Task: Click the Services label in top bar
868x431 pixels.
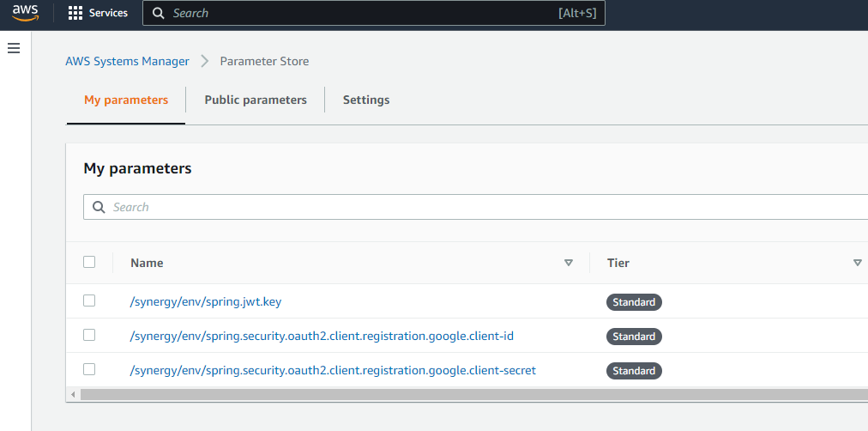Action: [x=108, y=13]
